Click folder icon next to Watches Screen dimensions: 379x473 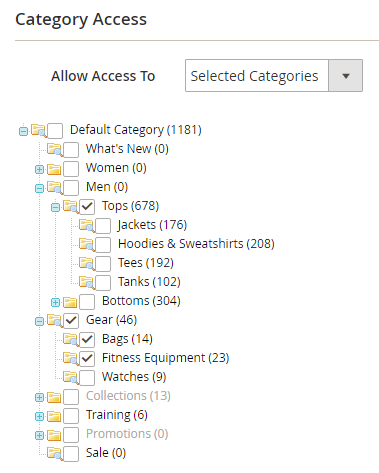pyautogui.click(x=70, y=377)
